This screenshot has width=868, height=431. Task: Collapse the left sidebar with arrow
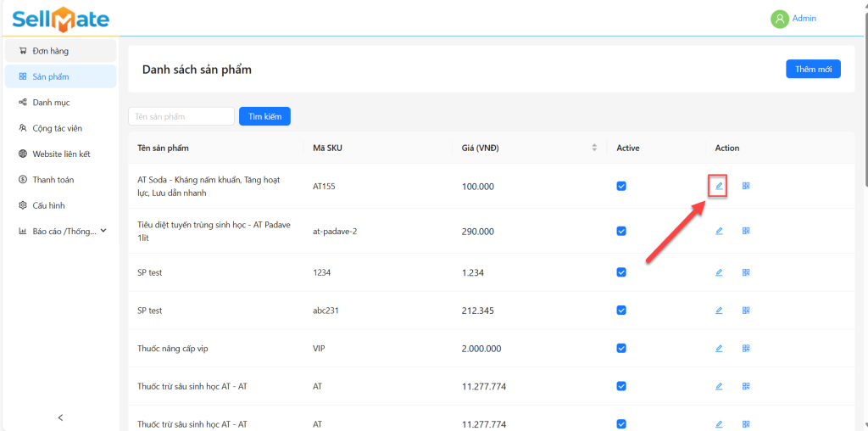coord(60,417)
